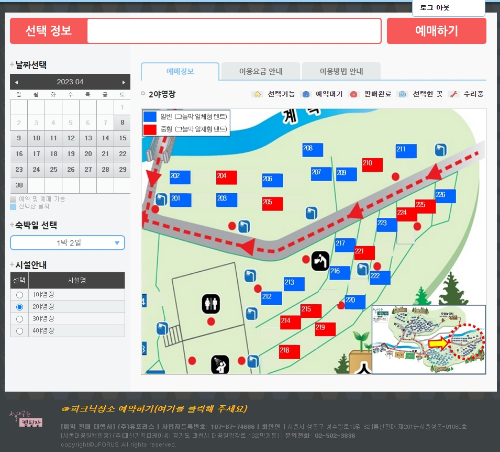This screenshot has height=452, width=500.
Task: Click the 예매하기 button
Action: click(436, 31)
